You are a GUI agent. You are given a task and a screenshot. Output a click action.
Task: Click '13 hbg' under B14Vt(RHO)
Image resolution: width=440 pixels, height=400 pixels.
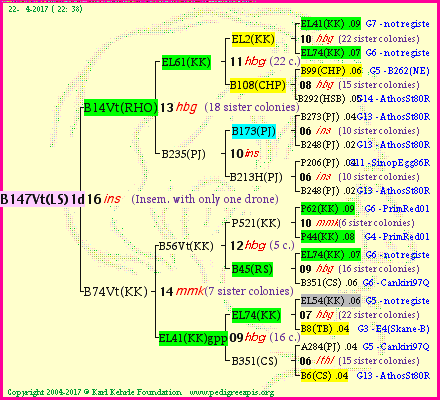(178, 107)
